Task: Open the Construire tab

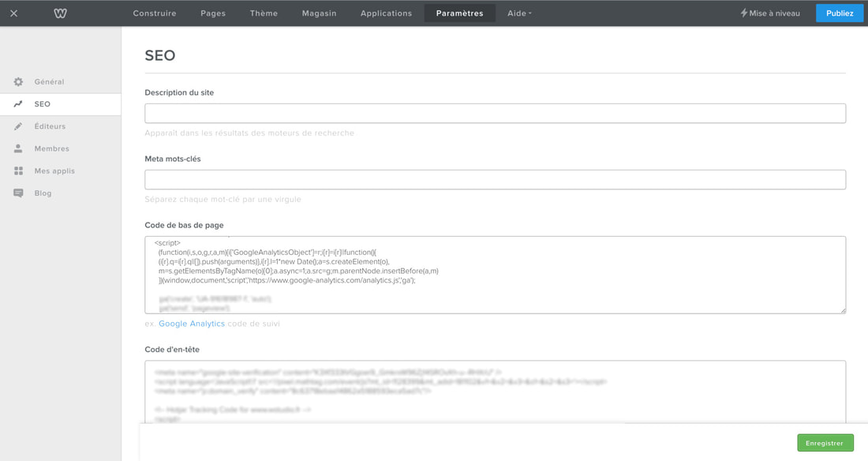Action: (x=155, y=13)
